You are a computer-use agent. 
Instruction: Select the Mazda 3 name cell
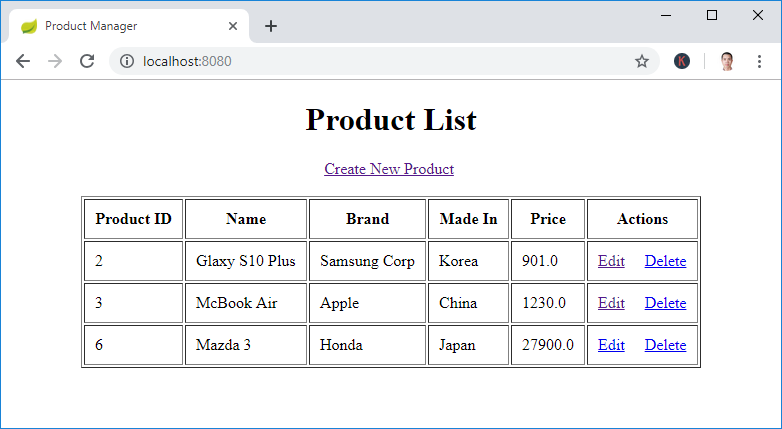pos(246,345)
